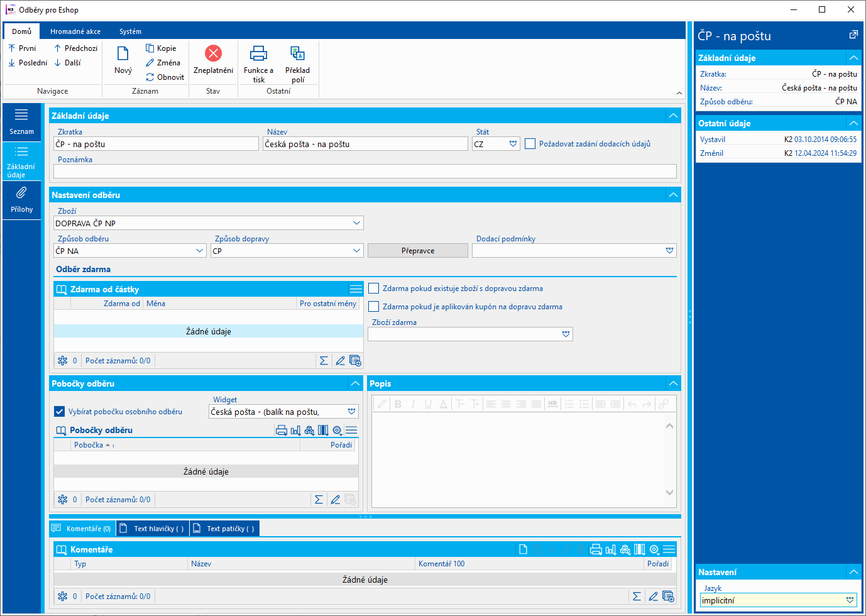
Task: Click the Nový record icon
Action: coord(123,53)
